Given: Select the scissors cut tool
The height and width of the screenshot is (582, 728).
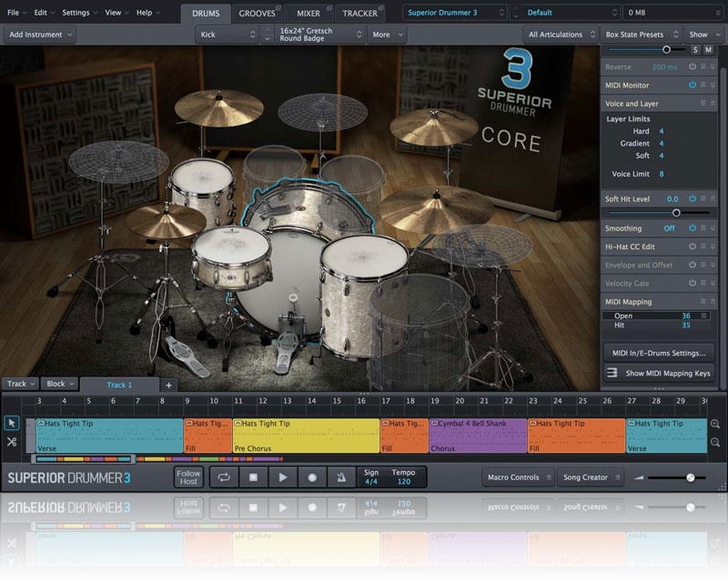Looking at the screenshot, I should (x=12, y=442).
